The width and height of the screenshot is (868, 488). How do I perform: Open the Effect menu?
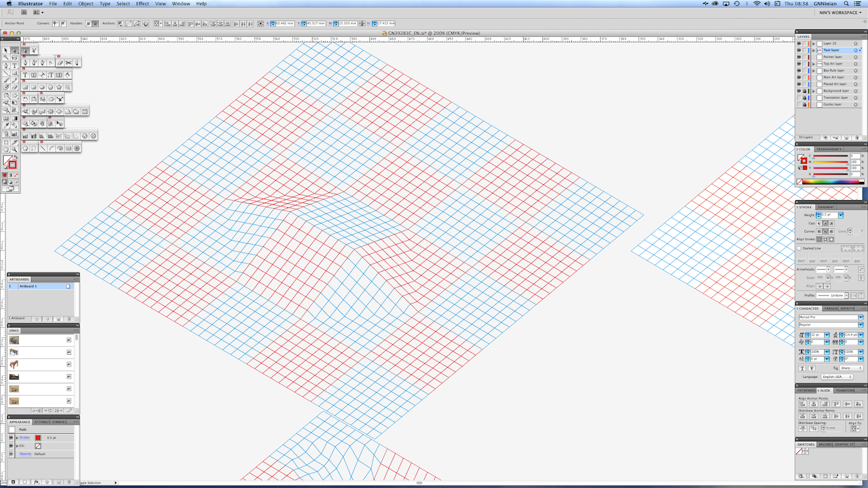click(x=143, y=4)
